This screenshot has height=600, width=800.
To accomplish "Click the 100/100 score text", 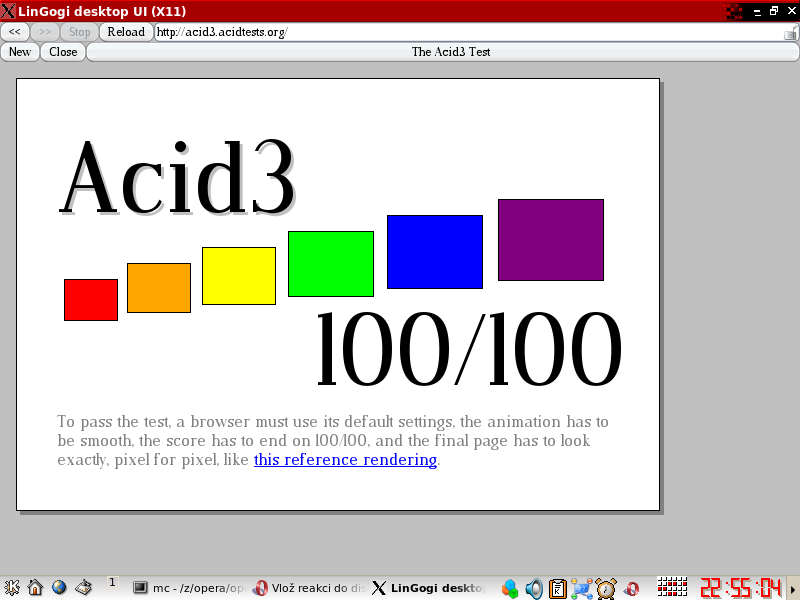I will 469,349.
